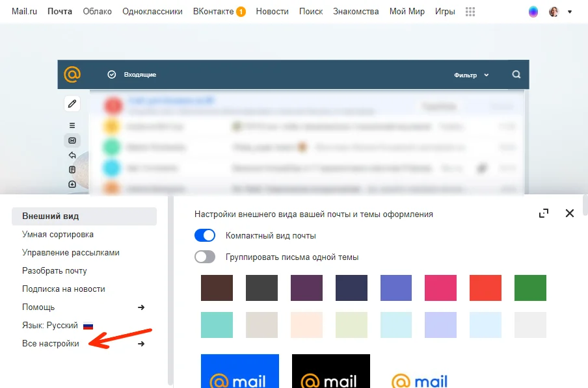Screen dimensions: 588x388
Task: Choose the pale cyan color theme
Action: (x=396, y=325)
